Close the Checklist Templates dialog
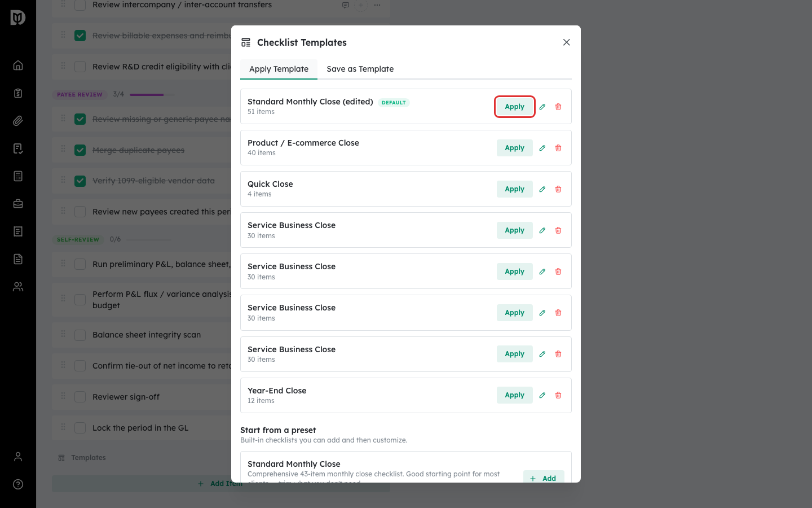 click(x=567, y=42)
